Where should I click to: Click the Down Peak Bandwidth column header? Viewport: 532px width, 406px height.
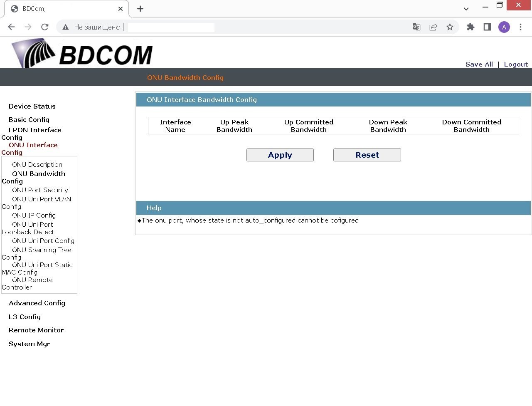pos(388,126)
